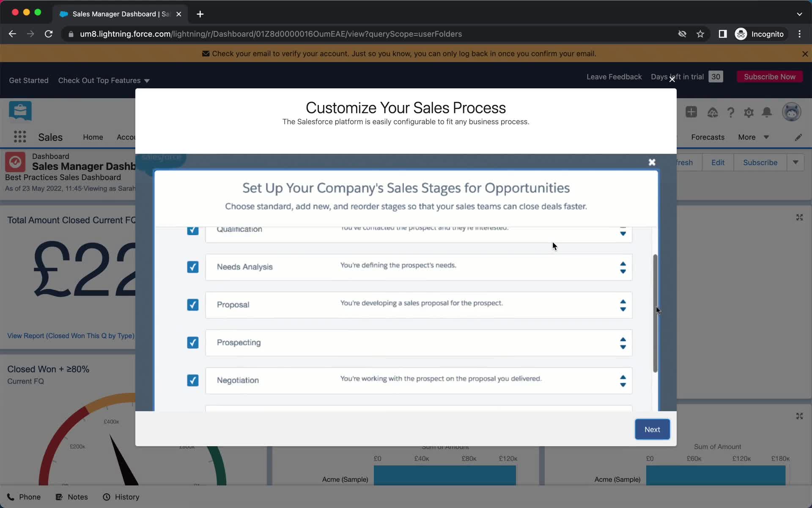Open Leave Feedback link
812x508 pixels.
(x=614, y=77)
